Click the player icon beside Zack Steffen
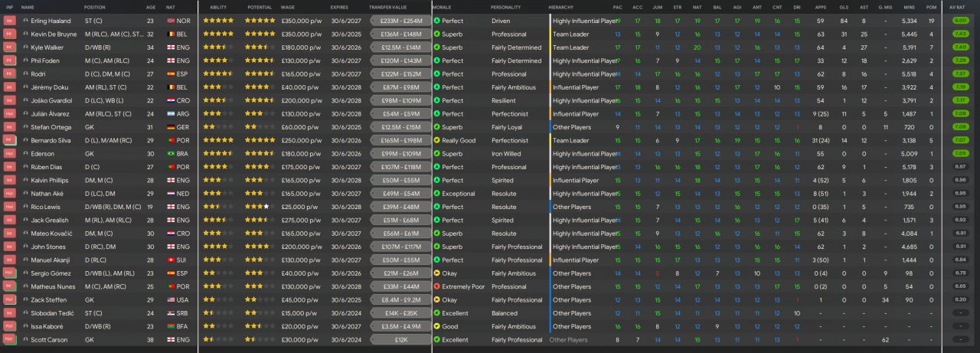Screen dimensions: 980x353 click(x=25, y=300)
